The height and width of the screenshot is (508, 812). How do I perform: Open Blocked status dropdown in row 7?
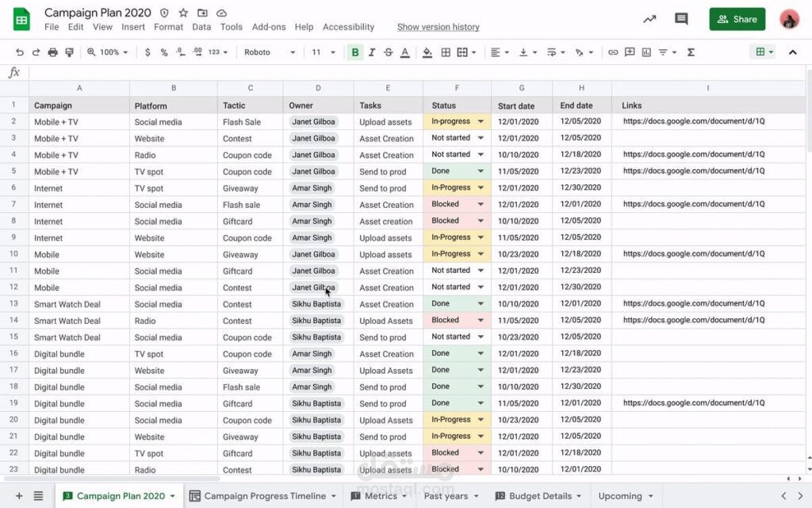coord(481,204)
